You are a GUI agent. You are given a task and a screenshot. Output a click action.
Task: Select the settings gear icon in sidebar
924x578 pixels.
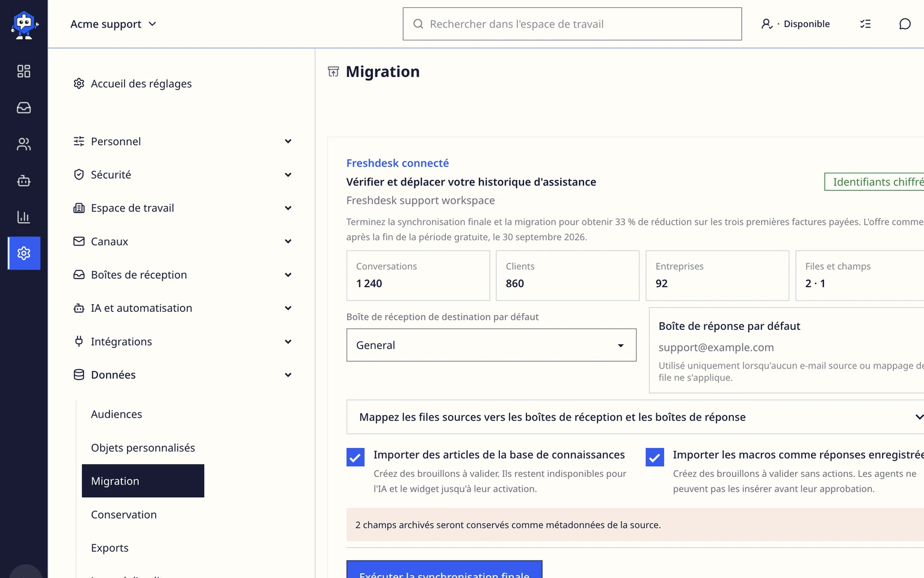click(24, 253)
